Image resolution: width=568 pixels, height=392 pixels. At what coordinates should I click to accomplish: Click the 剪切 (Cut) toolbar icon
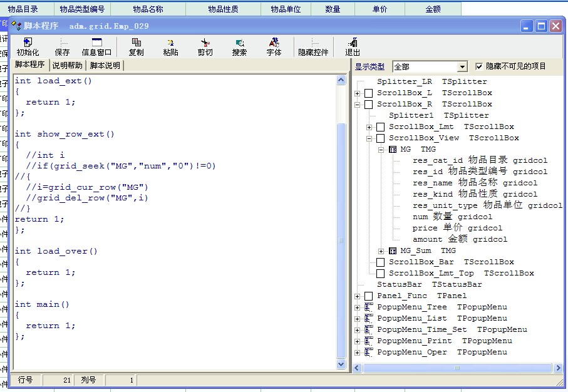pyautogui.click(x=205, y=47)
